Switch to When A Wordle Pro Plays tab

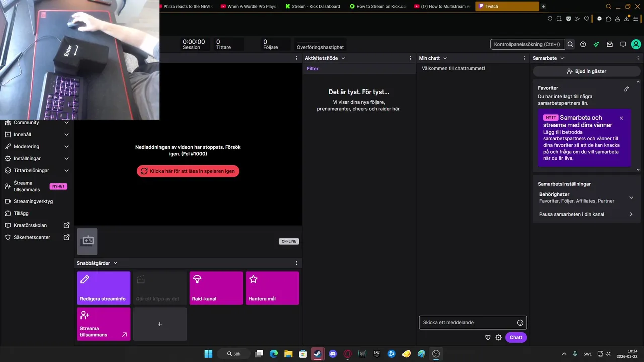(249, 6)
